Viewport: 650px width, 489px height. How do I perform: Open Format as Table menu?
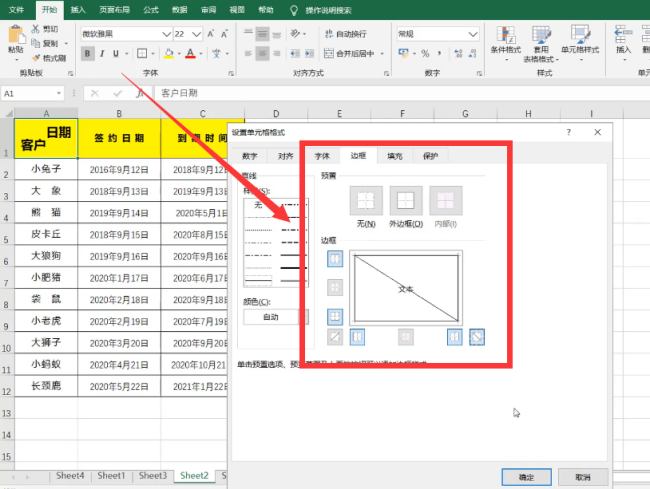point(541,44)
